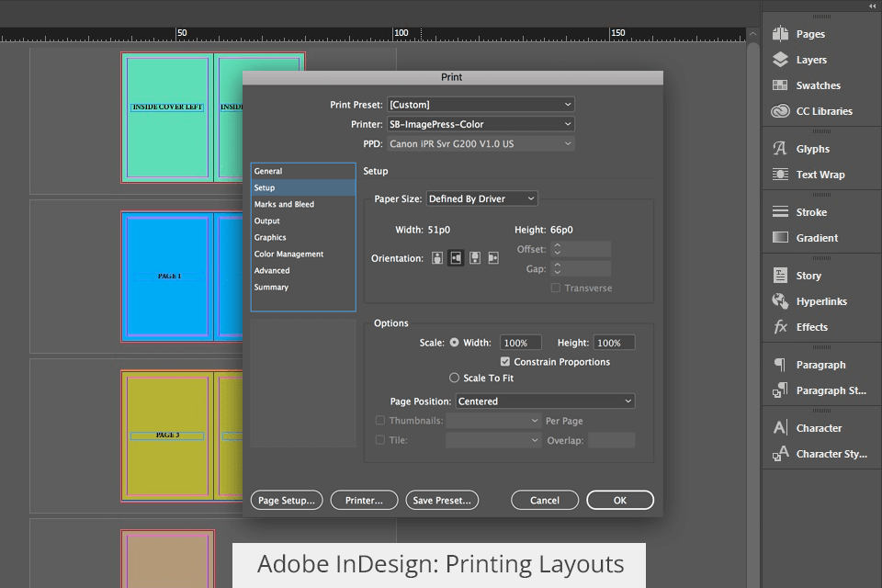Image resolution: width=882 pixels, height=588 pixels.
Task: Select the blue PAGE 1 page
Action: point(167,277)
